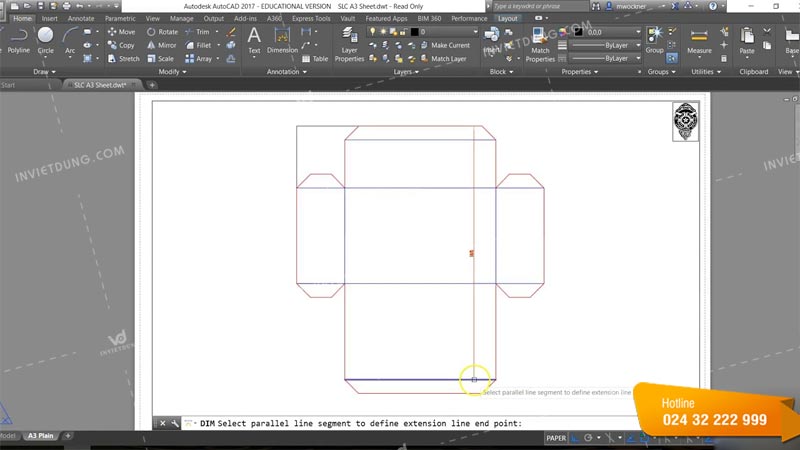Switch to the Start file tab
Image resolution: width=800 pixels, height=450 pixels.
tap(8, 85)
